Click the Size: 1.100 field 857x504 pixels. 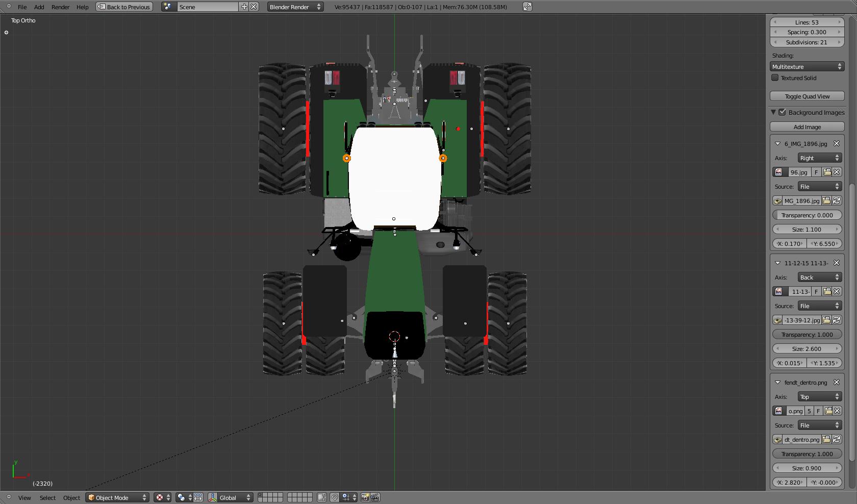807,230
